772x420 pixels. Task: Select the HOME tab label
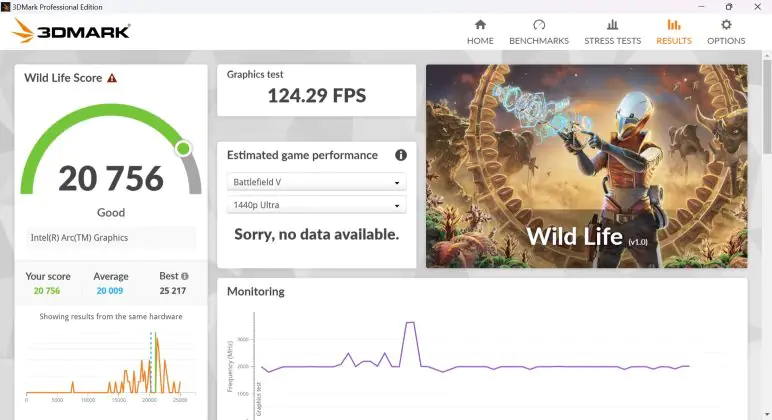480,41
